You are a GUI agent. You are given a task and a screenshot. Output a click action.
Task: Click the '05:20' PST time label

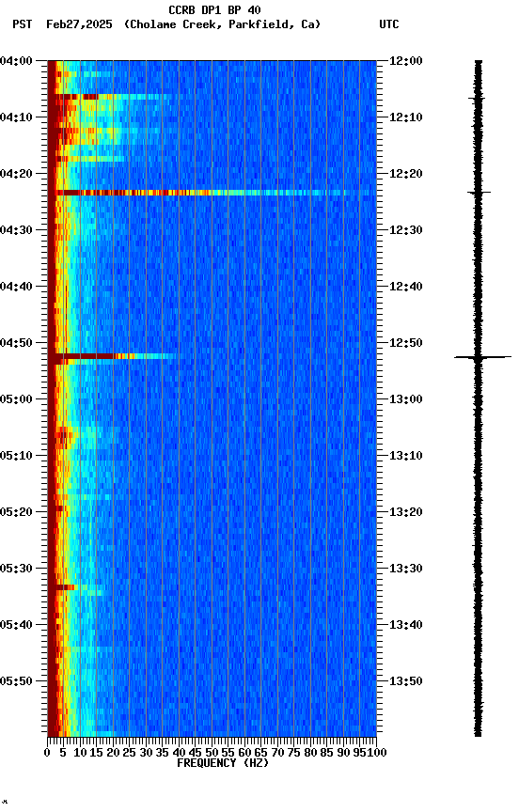click(x=16, y=512)
